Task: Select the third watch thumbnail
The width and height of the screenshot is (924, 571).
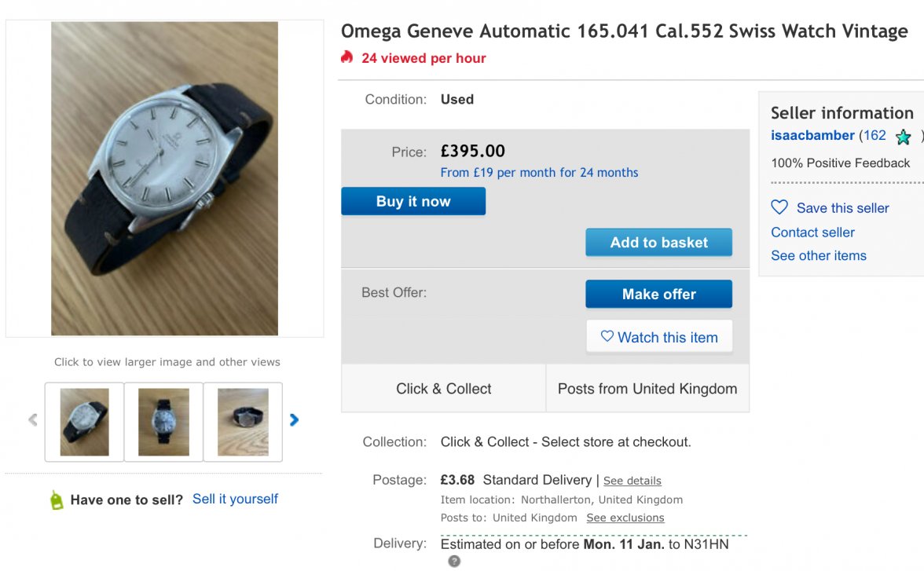Action: [x=243, y=422]
